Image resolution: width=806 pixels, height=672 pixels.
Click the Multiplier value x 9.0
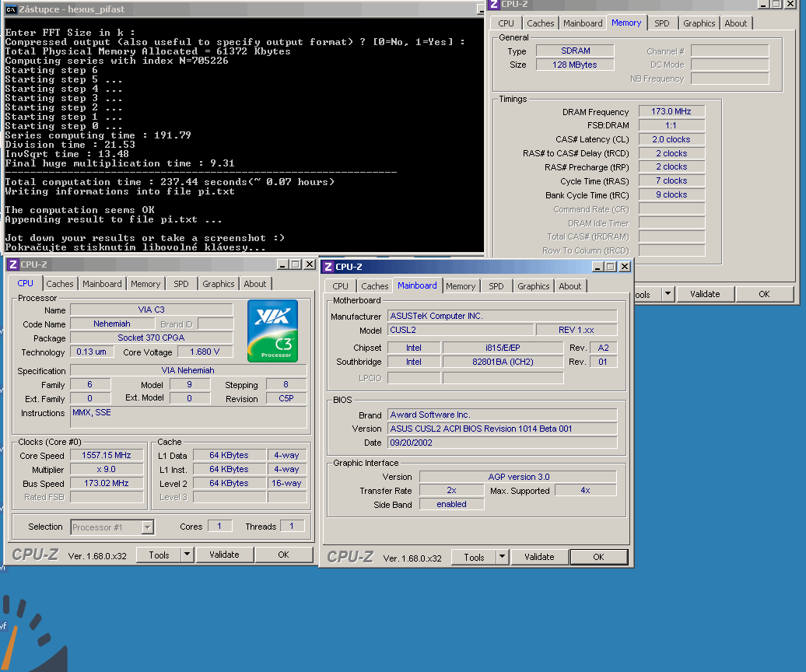[107, 470]
